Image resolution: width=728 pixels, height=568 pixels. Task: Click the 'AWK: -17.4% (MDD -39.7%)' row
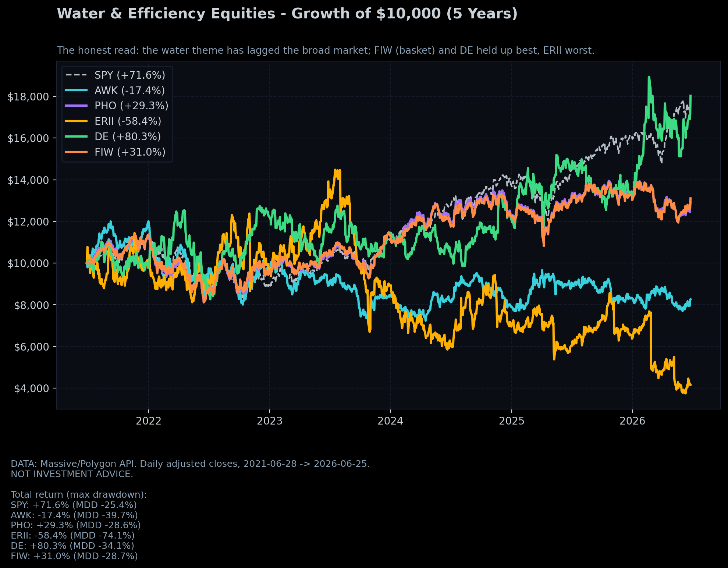click(74, 515)
